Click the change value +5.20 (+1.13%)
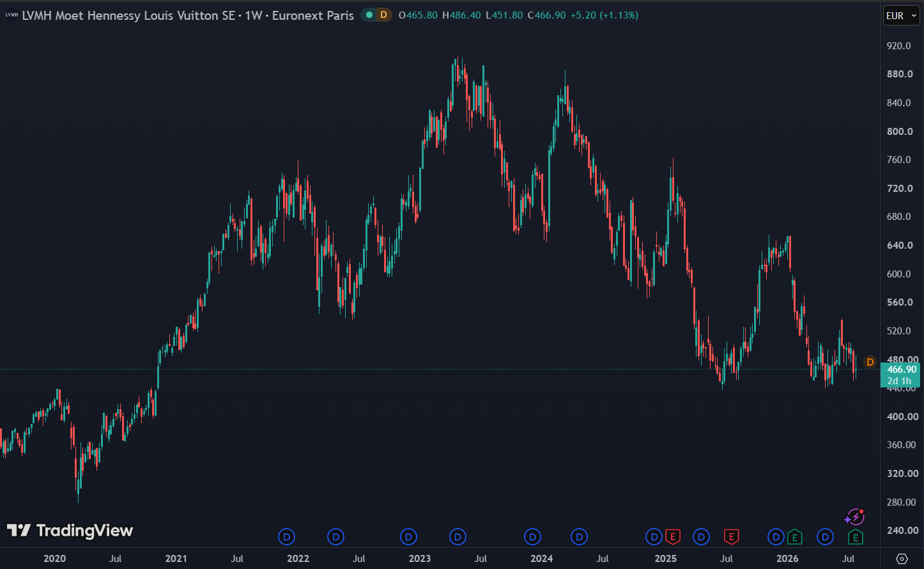The image size is (924, 569). 604,15
